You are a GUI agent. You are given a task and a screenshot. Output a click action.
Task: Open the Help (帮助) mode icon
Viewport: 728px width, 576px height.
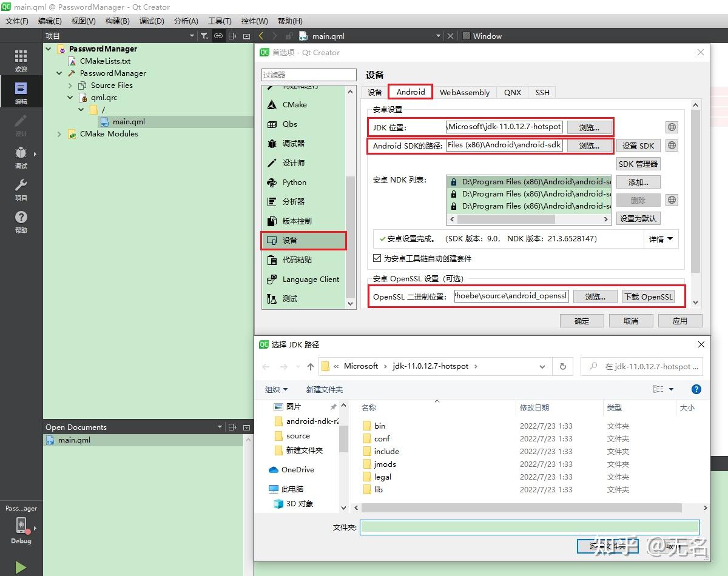point(21,221)
